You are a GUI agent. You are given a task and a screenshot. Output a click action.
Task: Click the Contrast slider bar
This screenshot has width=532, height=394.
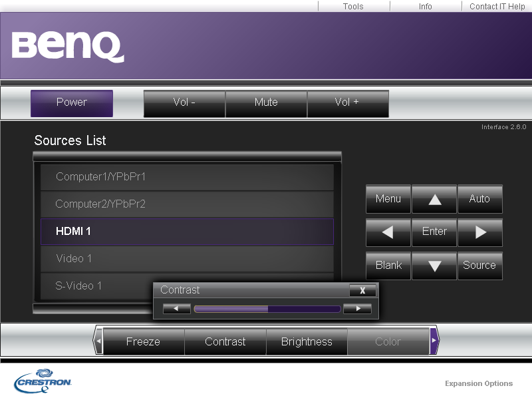(x=267, y=309)
